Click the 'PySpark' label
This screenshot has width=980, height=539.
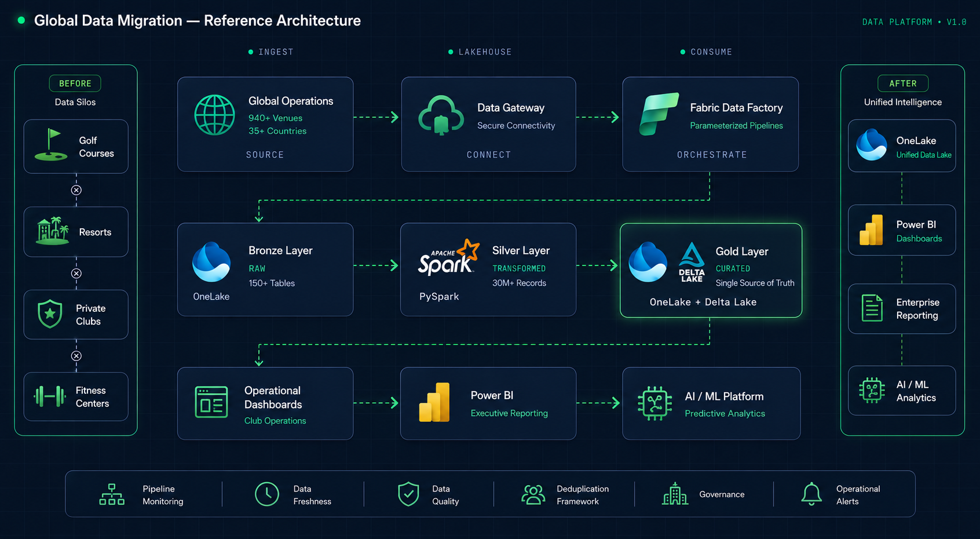point(439,297)
